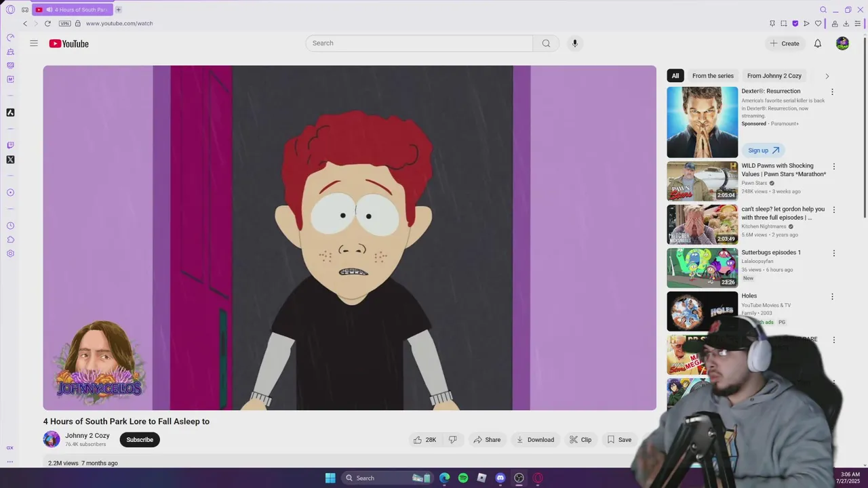Open options for WILD Pawns video

click(834, 167)
